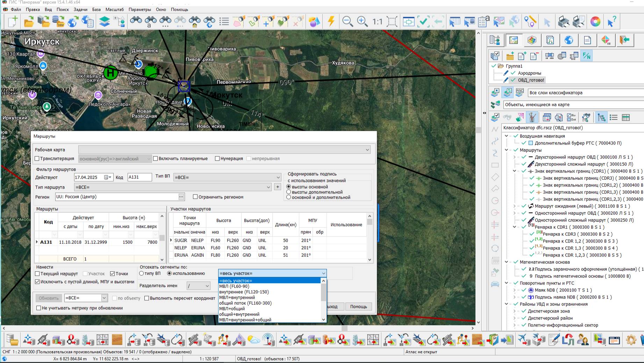
Task: Click the layers stack toolbar icon
Action: coord(104,22)
